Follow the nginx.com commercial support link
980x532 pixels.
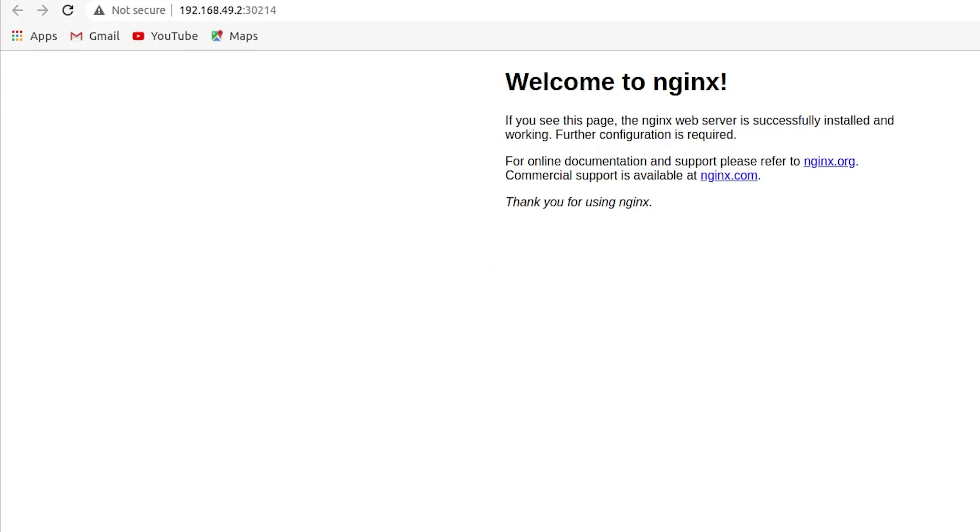729,175
